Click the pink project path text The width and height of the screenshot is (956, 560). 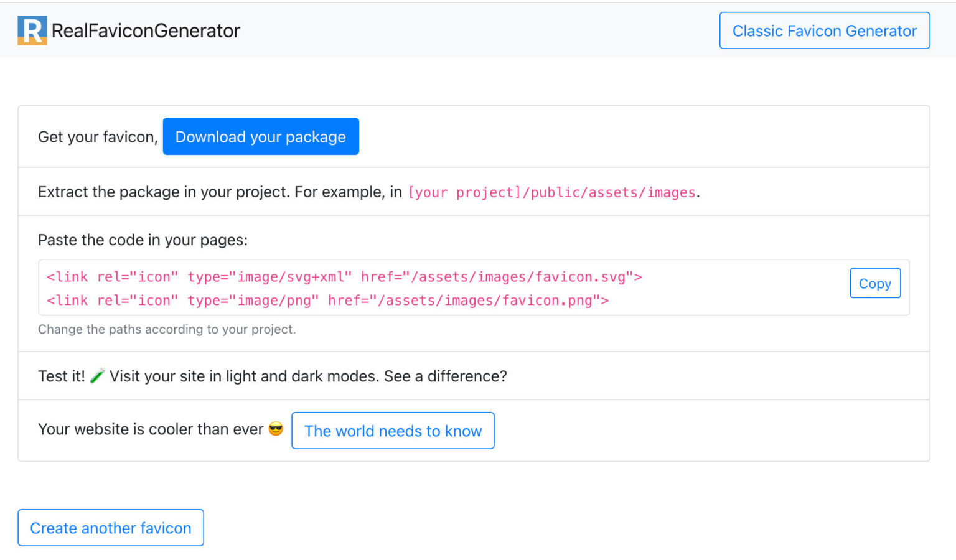click(551, 192)
